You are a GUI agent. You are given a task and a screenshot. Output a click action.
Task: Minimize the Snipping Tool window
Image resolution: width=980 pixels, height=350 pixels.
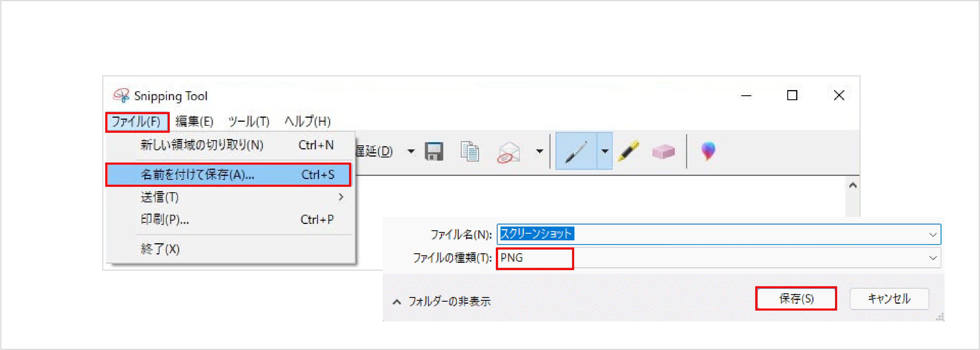746,96
